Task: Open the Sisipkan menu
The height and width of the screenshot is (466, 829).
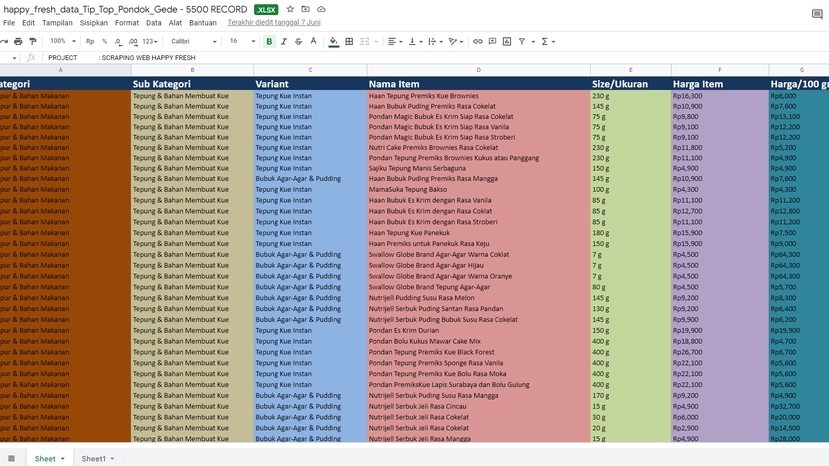Action: click(x=94, y=23)
